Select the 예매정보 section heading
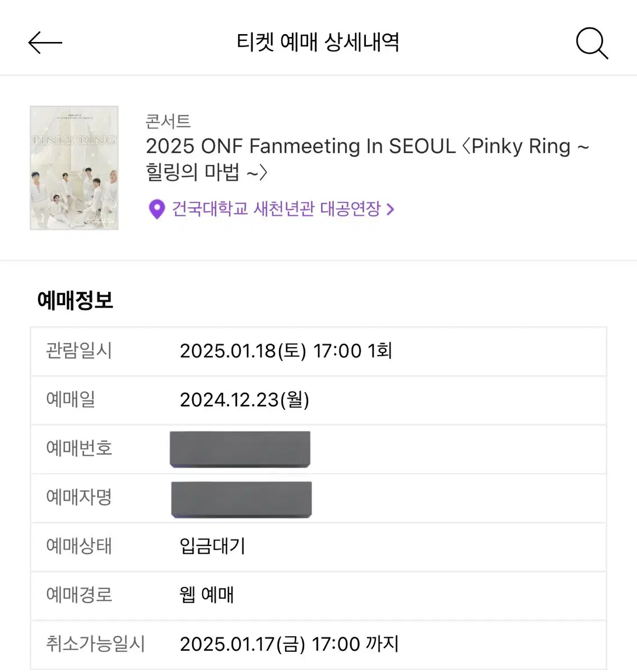 coord(75,300)
